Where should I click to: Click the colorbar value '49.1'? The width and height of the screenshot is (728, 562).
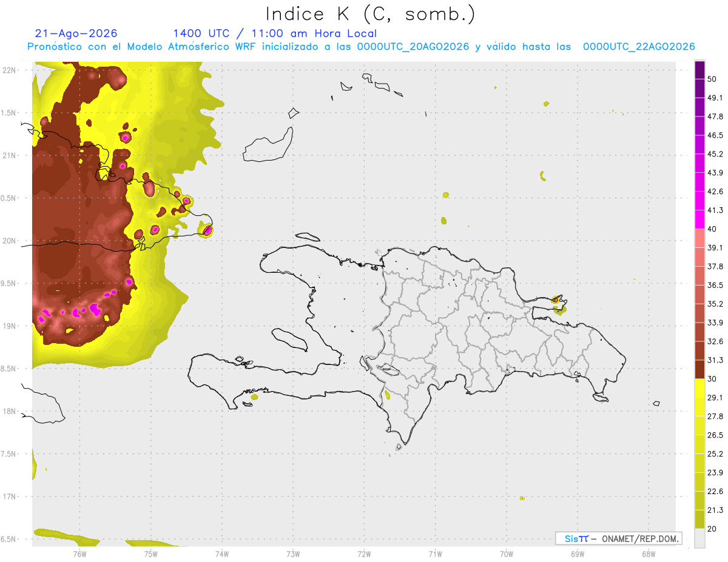tap(715, 98)
